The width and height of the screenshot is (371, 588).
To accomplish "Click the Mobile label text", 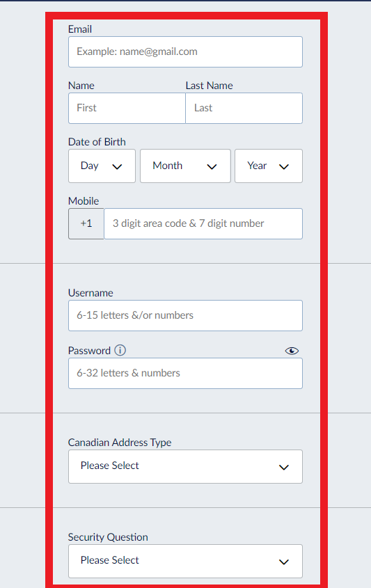I will click(x=84, y=201).
